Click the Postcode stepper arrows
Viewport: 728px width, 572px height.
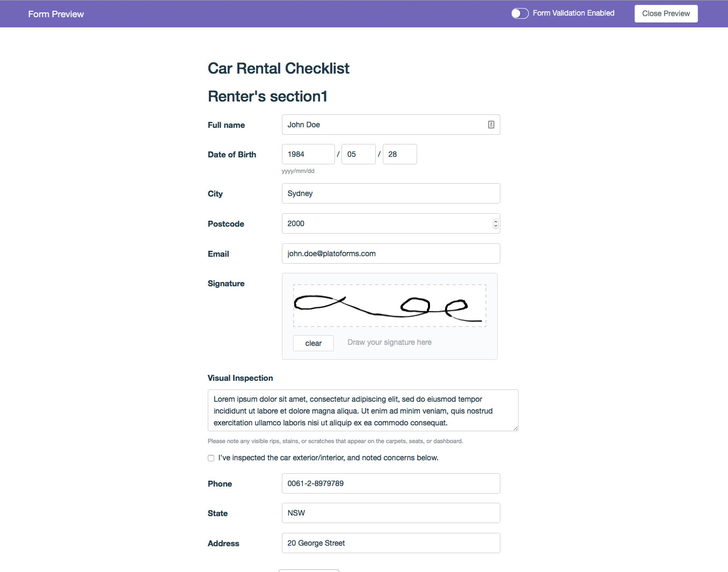tap(496, 223)
